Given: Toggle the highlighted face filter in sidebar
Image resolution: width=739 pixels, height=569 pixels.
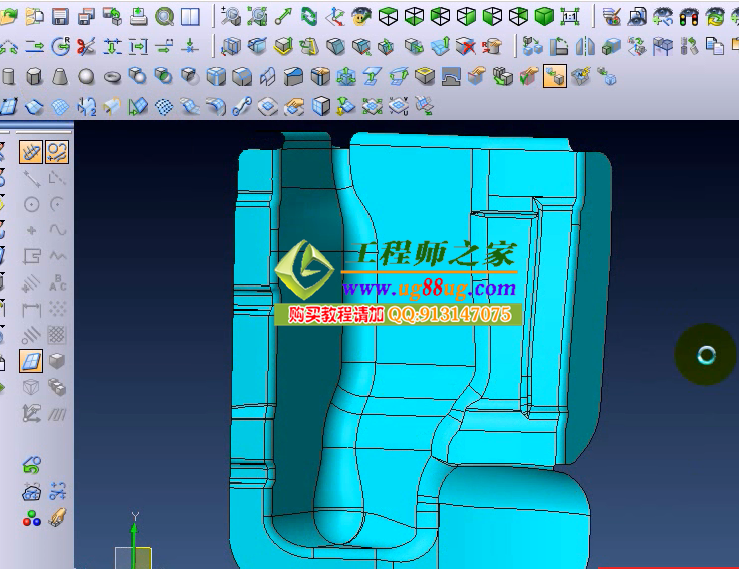Looking at the screenshot, I should coord(31,362).
